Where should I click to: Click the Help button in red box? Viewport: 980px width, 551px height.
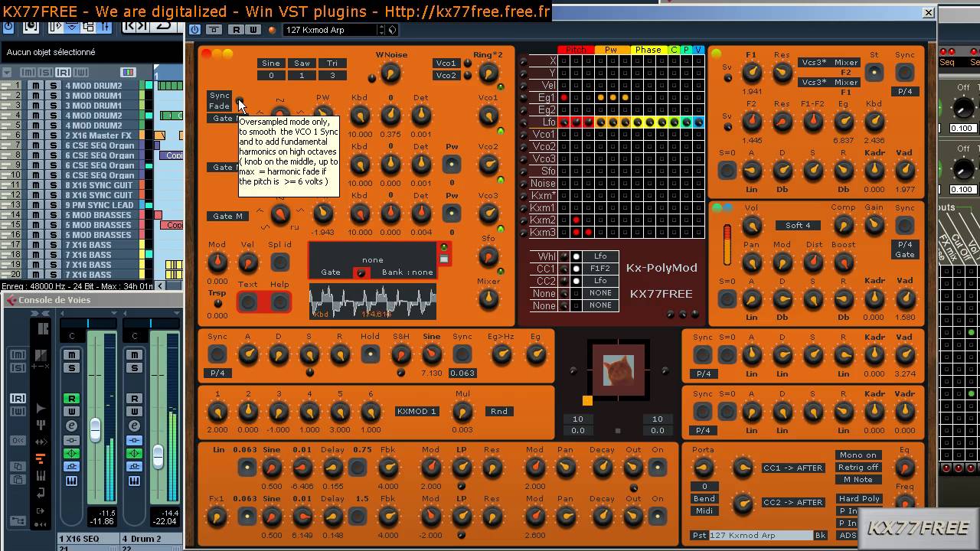pyautogui.click(x=280, y=302)
